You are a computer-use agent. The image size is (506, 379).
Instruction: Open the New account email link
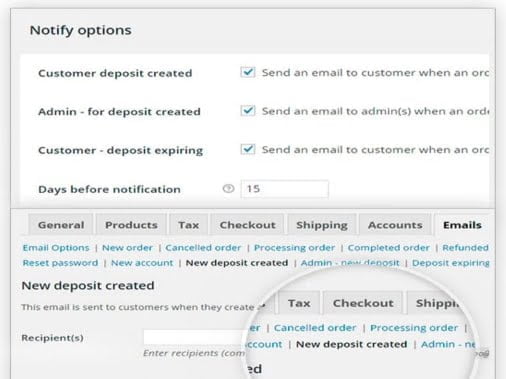point(142,263)
